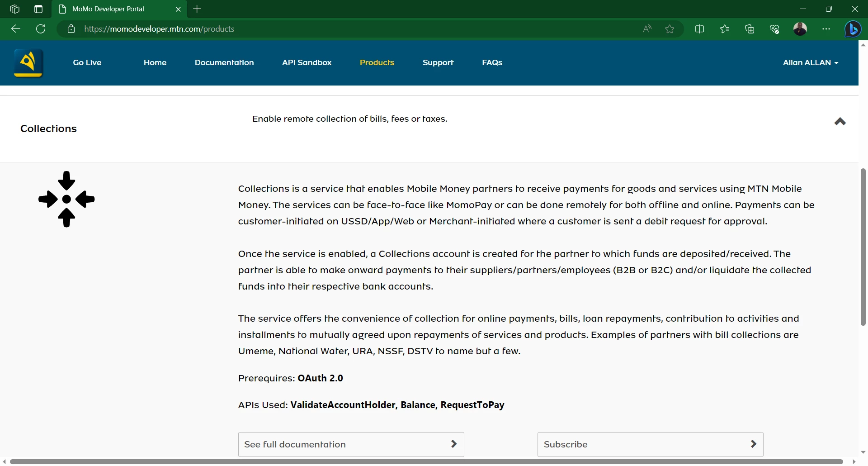Select the Products menu item

377,62
